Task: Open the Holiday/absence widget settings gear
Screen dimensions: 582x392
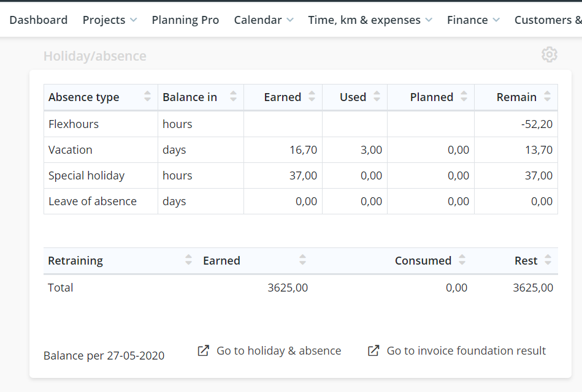Action: click(x=549, y=55)
